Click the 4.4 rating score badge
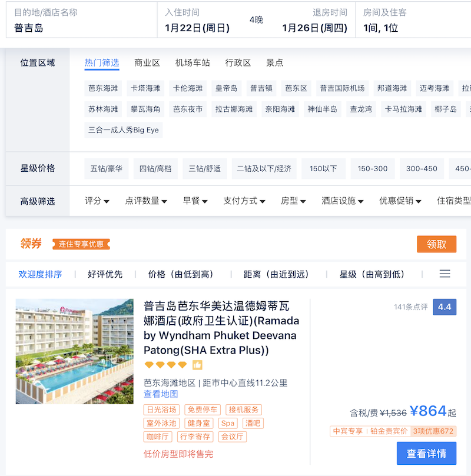This screenshot has height=476, width=471. pos(445,307)
